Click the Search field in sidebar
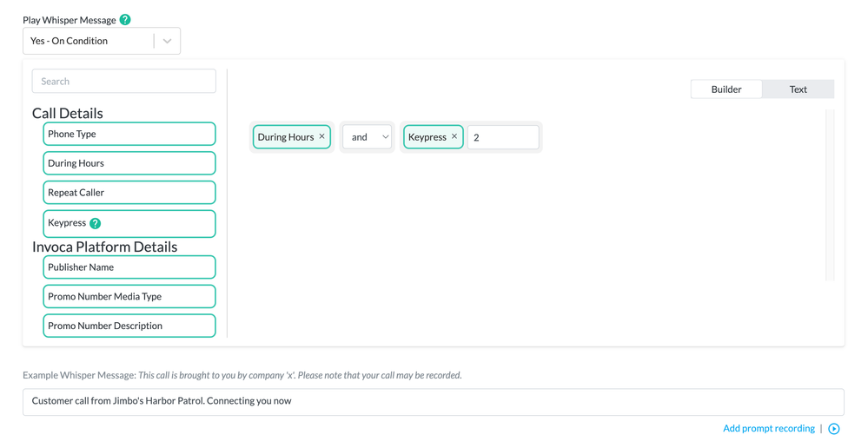Viewport: 868px width, 448px height. [x=124, y=82]
